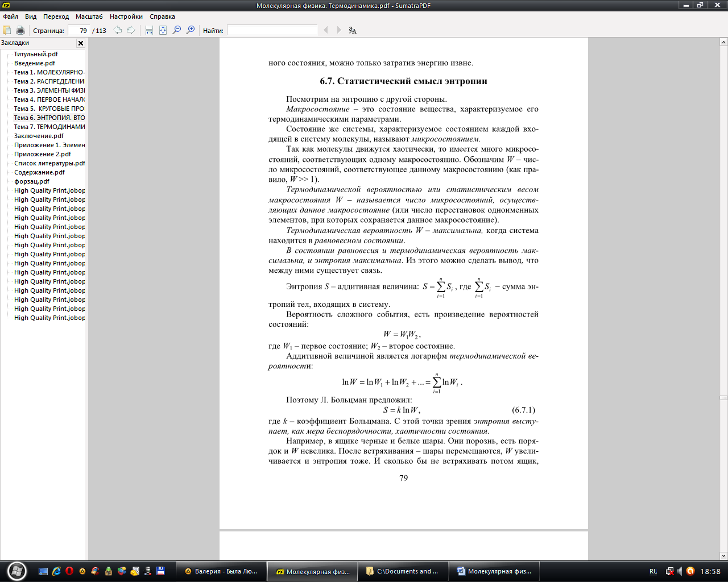This screenshot has width=728, height=582.
Task: Select bookmark Титульный.pdf
Action: pos(36,54)
